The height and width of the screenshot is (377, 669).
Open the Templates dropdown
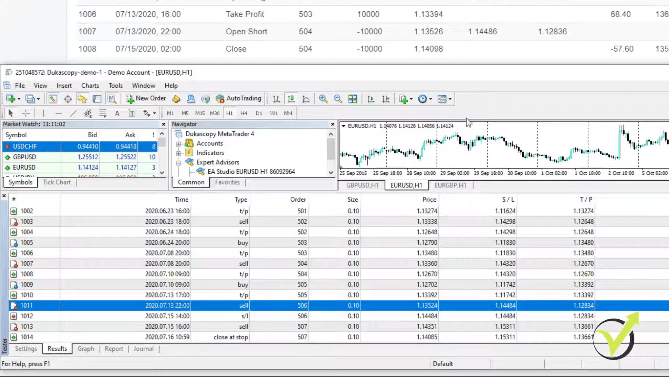(444, 99)
